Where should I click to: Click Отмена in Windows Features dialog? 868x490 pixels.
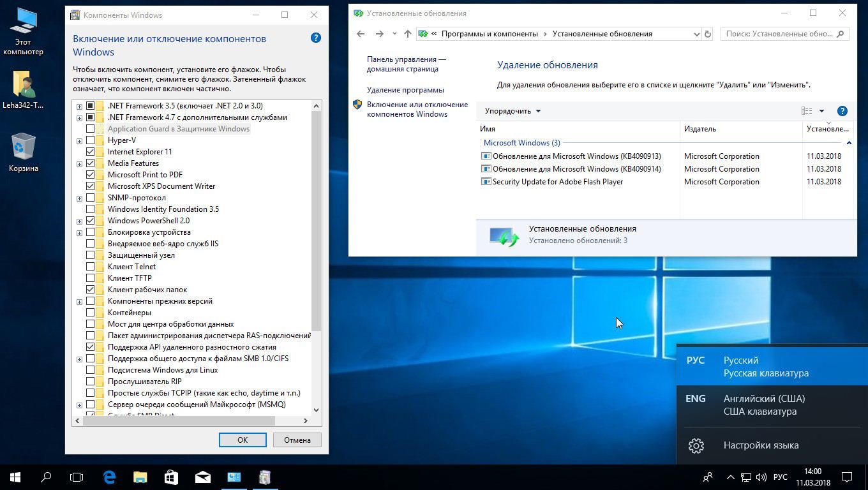[297, 440]
